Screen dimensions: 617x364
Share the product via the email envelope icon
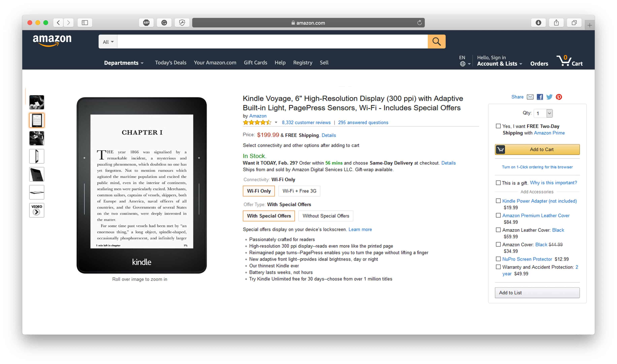[x=530, y=97]
